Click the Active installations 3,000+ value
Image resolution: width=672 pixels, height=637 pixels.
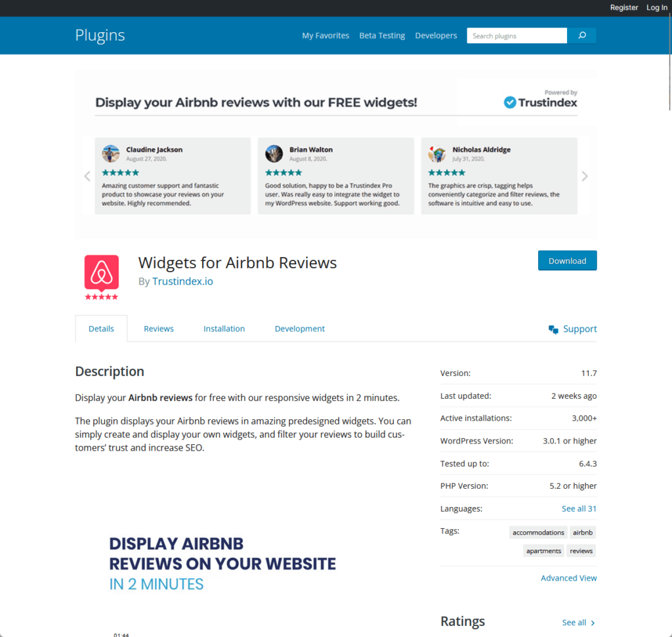pos(584,418)
